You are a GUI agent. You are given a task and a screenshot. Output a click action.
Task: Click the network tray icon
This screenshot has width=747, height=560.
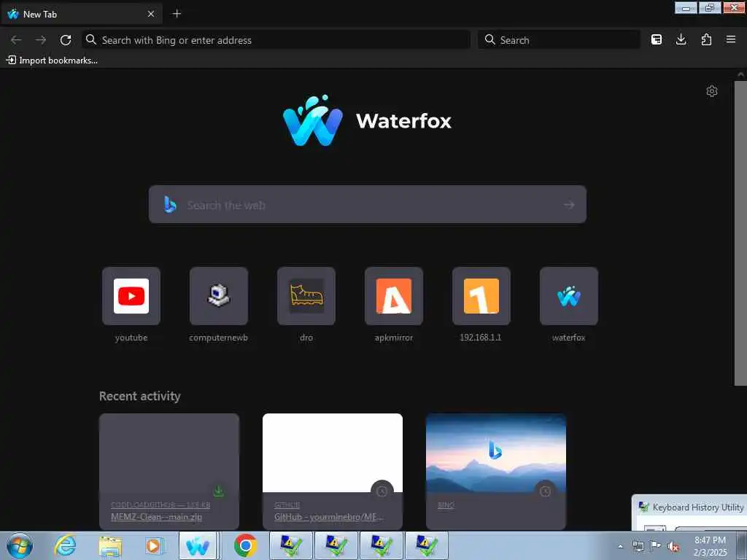[x=638, y=546]
